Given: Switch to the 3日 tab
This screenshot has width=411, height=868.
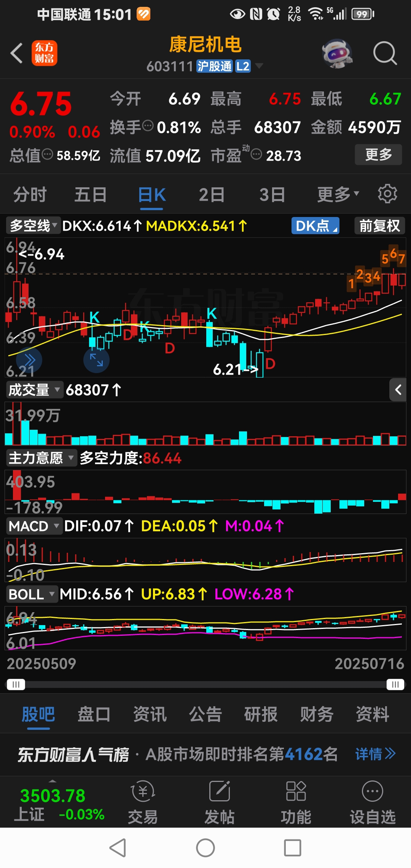Looking at the screenshot, I should click(272, 195).
